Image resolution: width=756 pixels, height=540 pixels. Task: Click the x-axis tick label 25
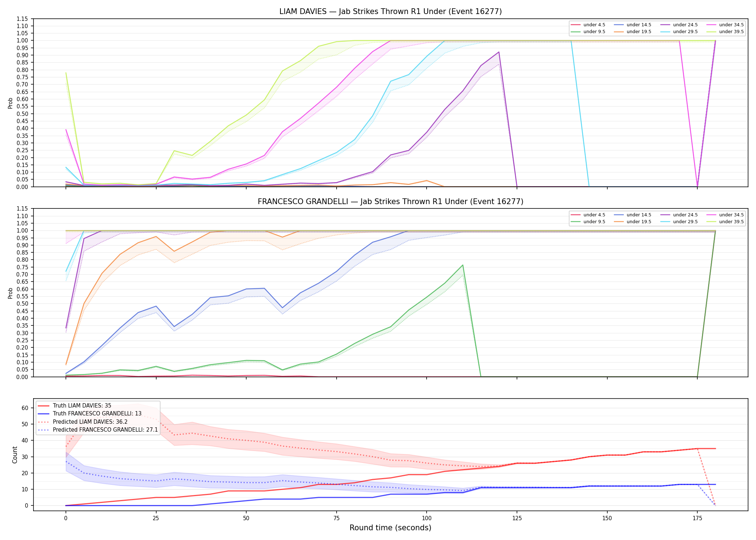[x=156, y=518]
